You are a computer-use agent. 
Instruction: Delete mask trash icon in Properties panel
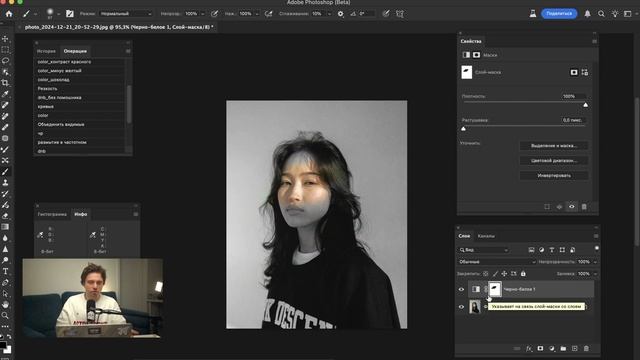[584, 207]
